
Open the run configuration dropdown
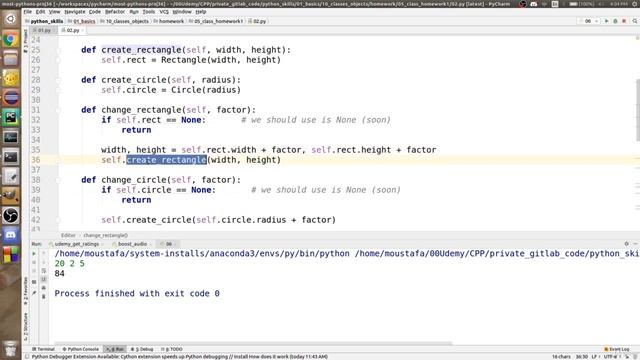point(589,21)
